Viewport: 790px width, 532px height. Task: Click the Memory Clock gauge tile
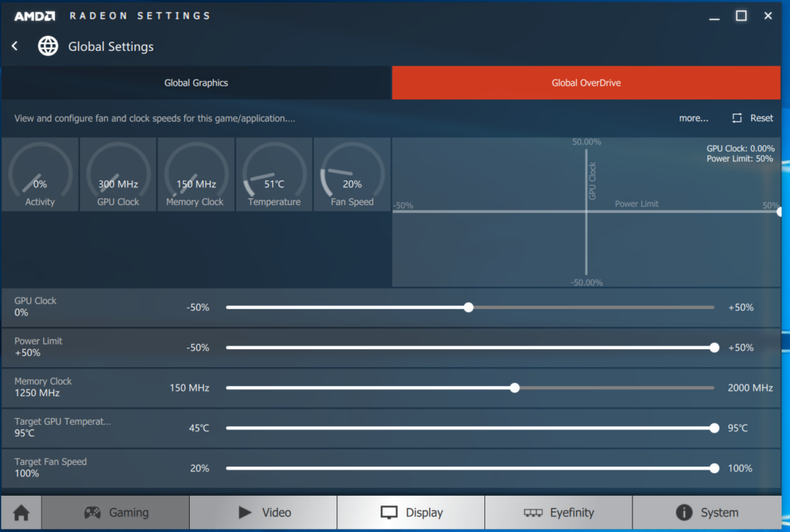point(196,174)
